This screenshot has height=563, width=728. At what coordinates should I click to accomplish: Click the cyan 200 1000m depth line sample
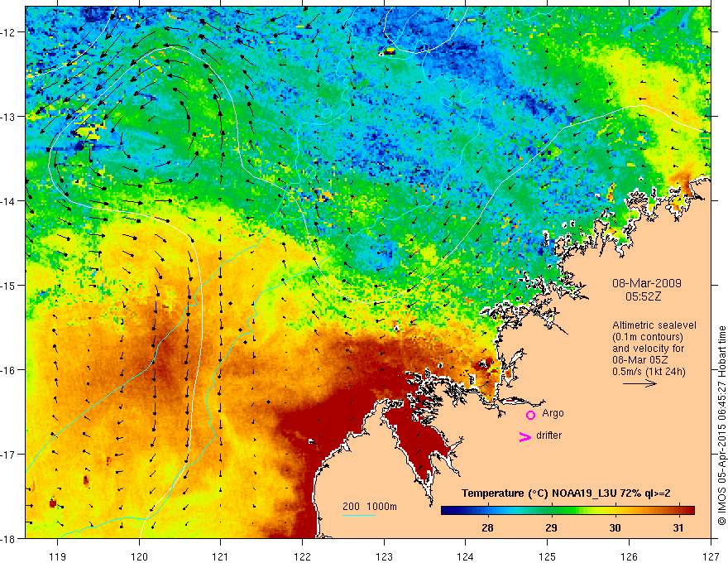(x=359, y=515)
